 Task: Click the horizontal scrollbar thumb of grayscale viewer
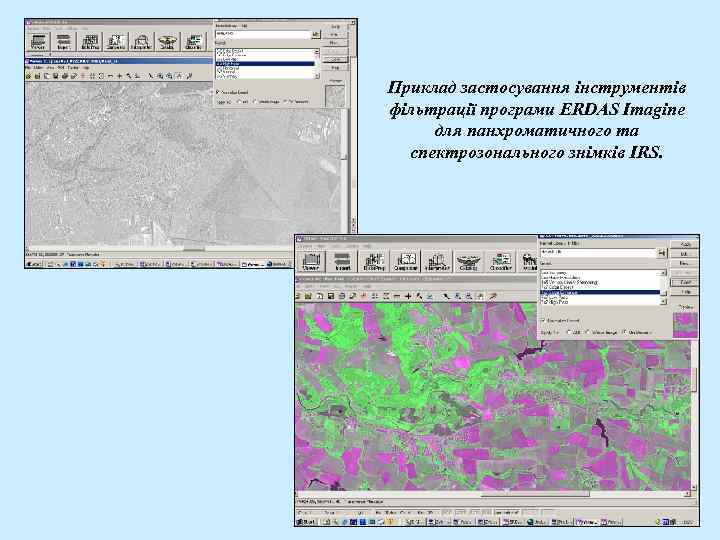(194, 249)
